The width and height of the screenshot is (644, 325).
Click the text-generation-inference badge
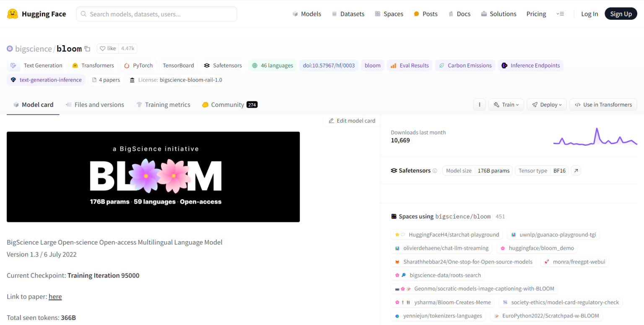[x=46, y=80]
